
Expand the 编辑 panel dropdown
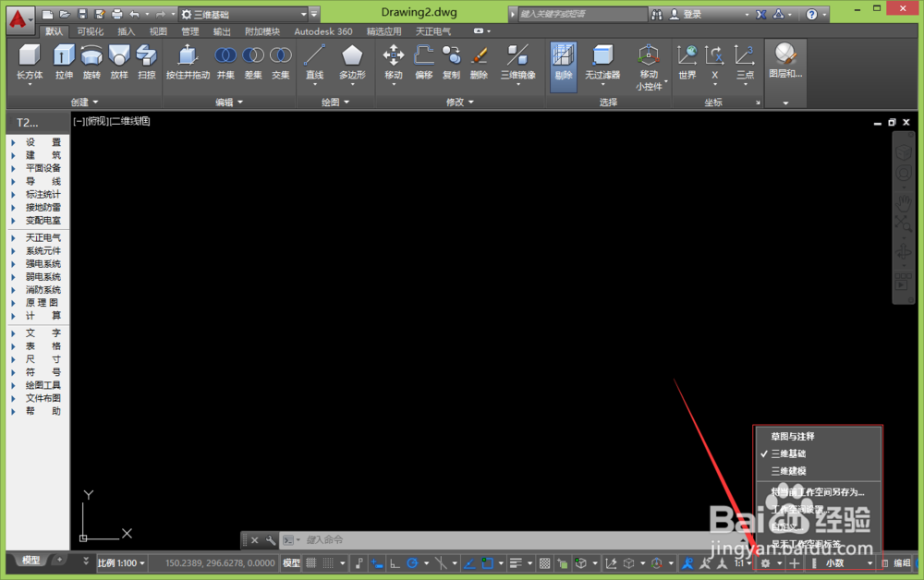click(228, 103)
